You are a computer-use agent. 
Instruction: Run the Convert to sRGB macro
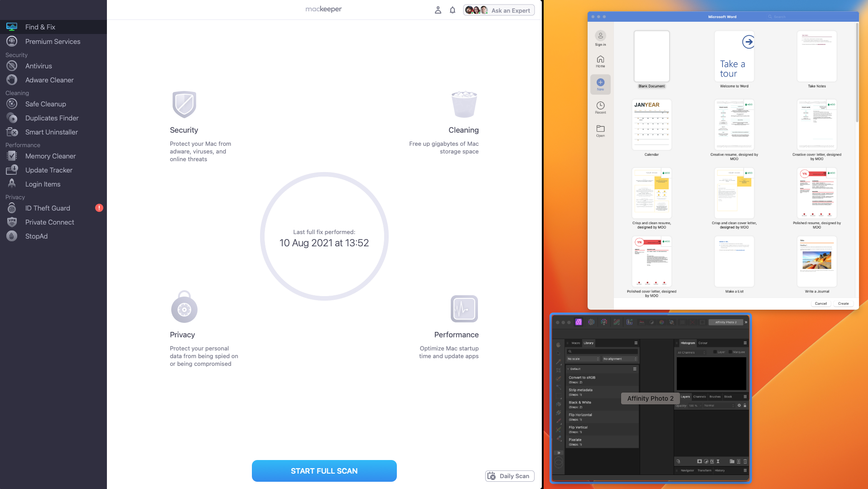[x=602, y=379]
